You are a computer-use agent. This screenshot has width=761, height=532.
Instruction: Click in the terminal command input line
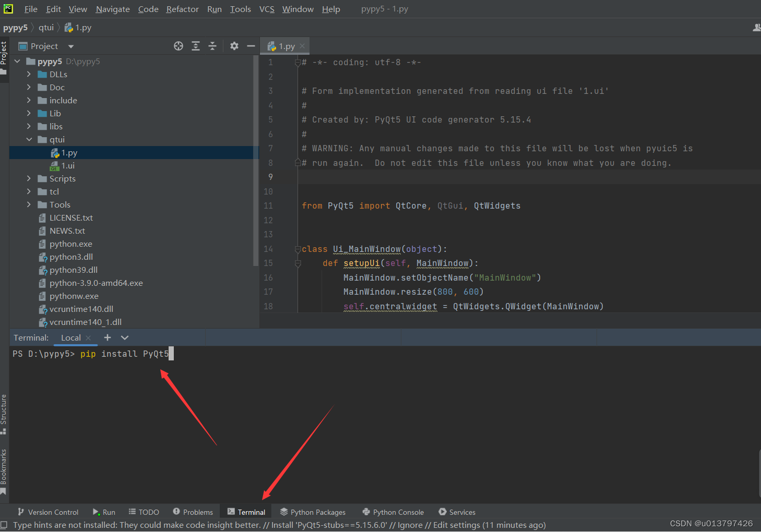click(385, 354)
